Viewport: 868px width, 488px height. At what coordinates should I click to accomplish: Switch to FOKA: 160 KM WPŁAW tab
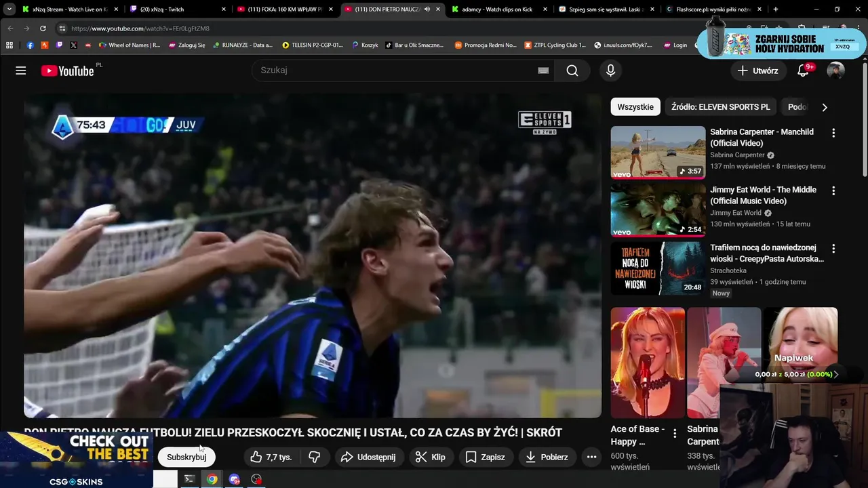[285, 9]
